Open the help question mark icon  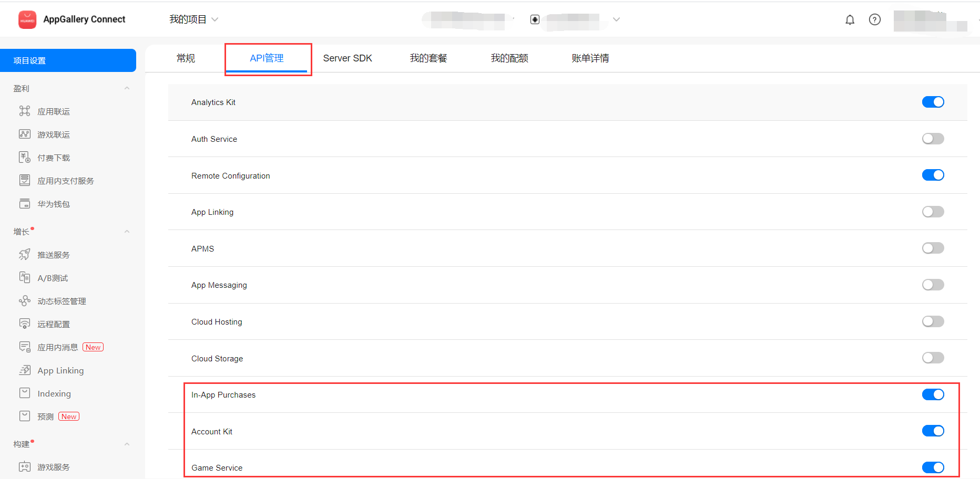[x=875, y=20]
